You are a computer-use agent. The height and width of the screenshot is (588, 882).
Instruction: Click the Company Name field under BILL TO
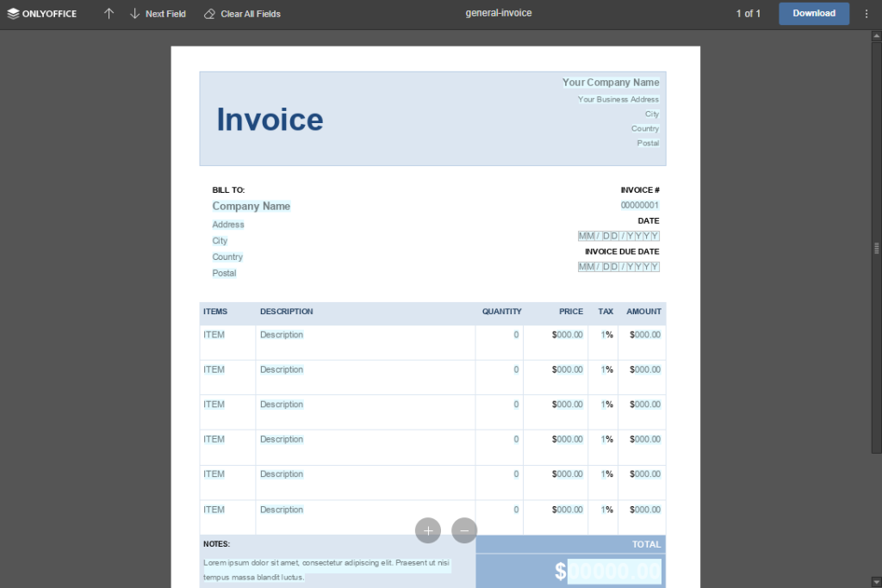[251, 206]
